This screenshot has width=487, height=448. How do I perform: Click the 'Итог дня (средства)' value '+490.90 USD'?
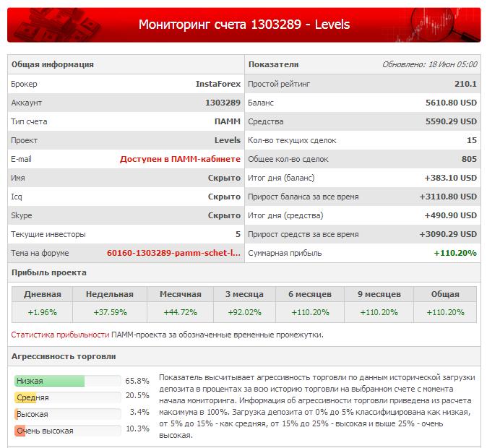[x=451, y=215]
